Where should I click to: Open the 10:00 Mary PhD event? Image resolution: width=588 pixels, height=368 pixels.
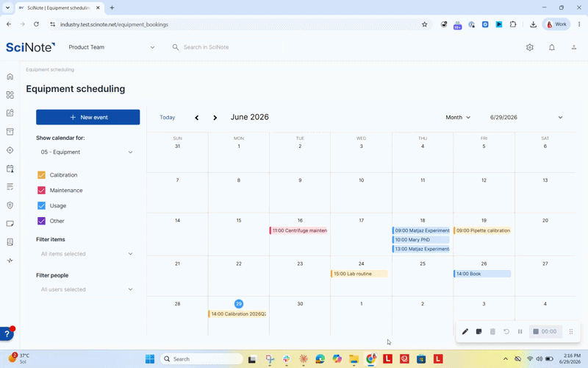pyautogui.click(x=420, y=240)
